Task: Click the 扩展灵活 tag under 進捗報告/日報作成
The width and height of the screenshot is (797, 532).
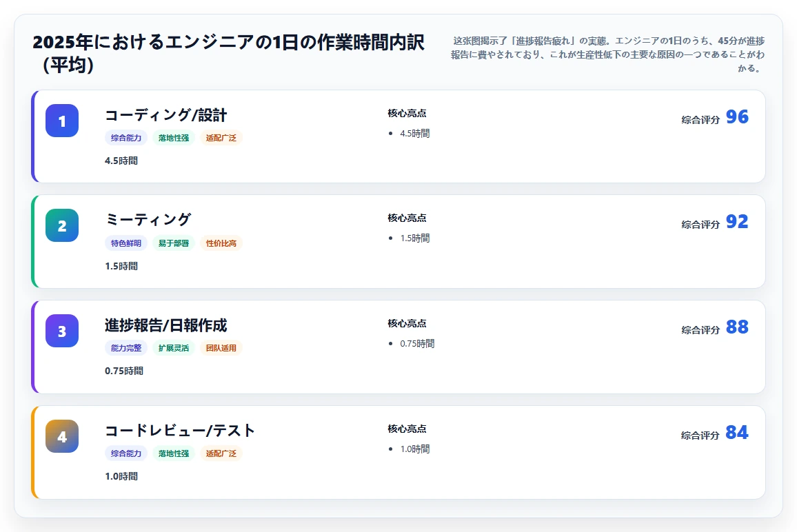Action: (173, 348)
